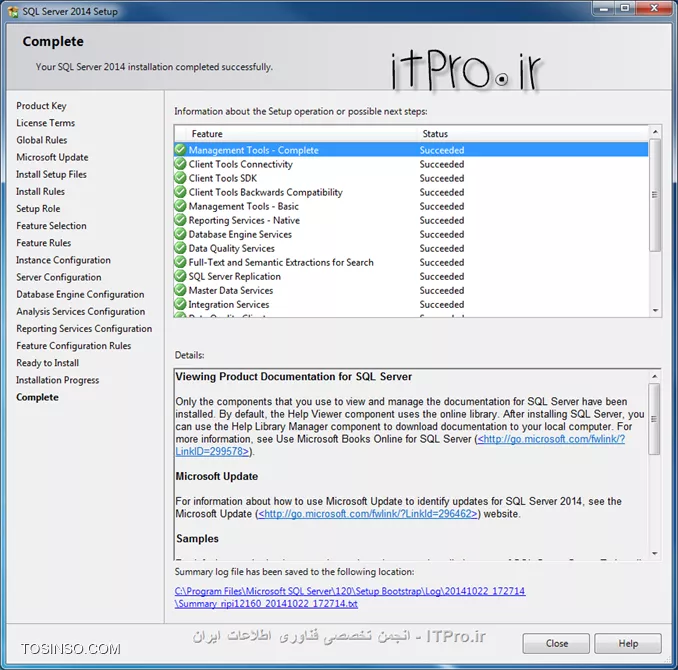Click the Details pane scrollbar thumb

(x=655, y=419)
